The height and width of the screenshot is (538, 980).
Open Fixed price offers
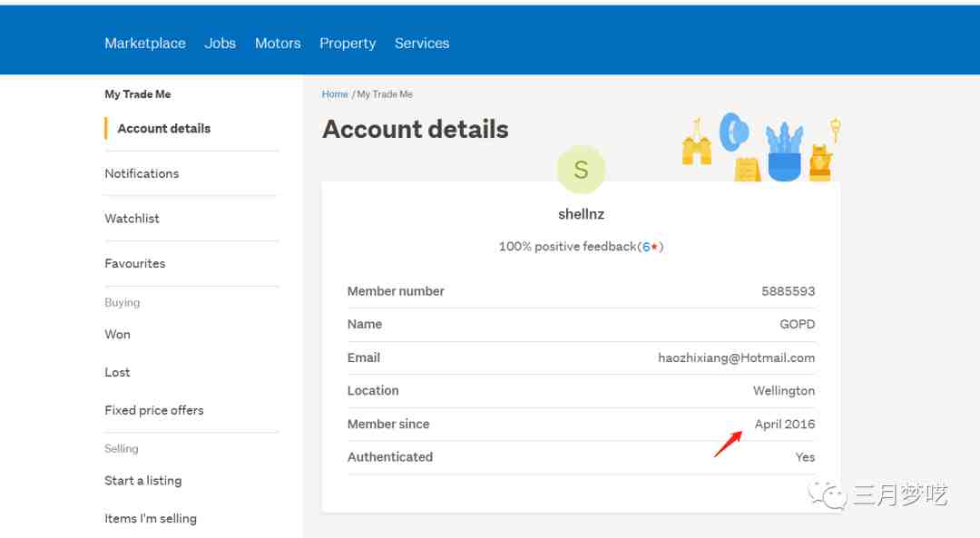click(154, 411)
